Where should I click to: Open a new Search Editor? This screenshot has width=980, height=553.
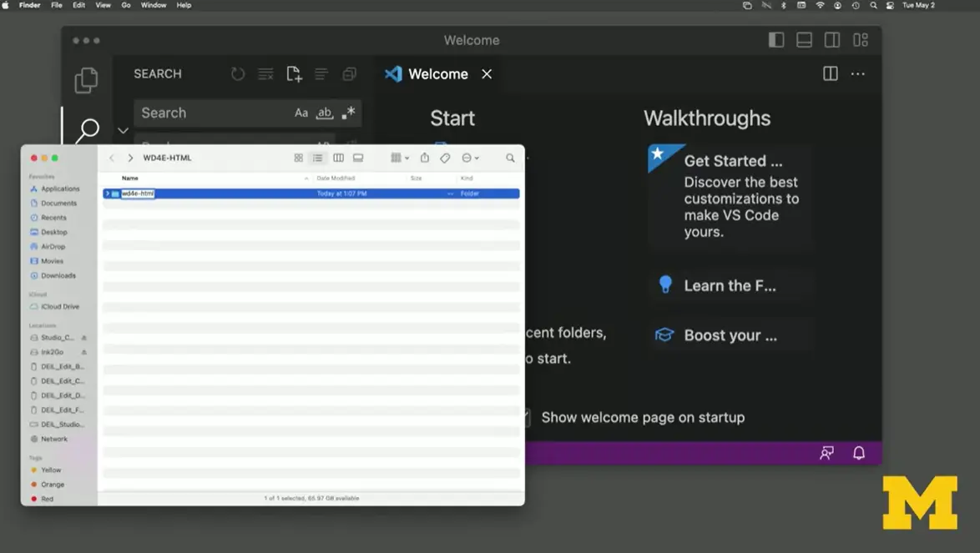tap(294, 73)
